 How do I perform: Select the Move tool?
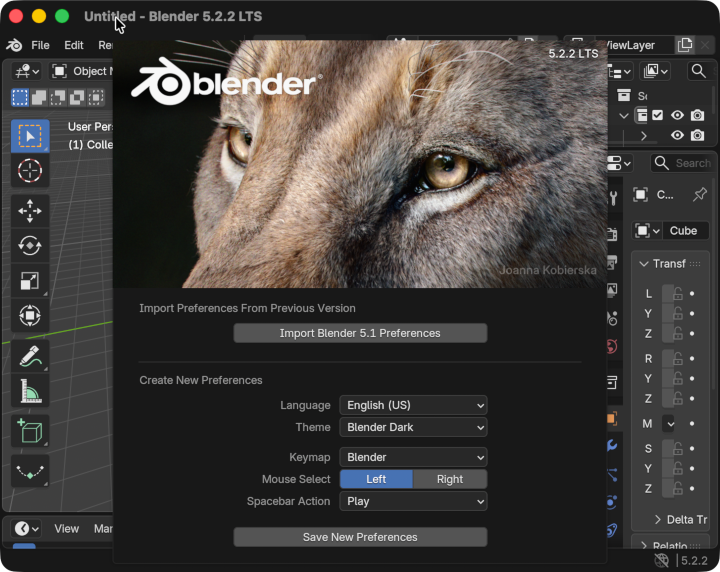coord(30,211)
